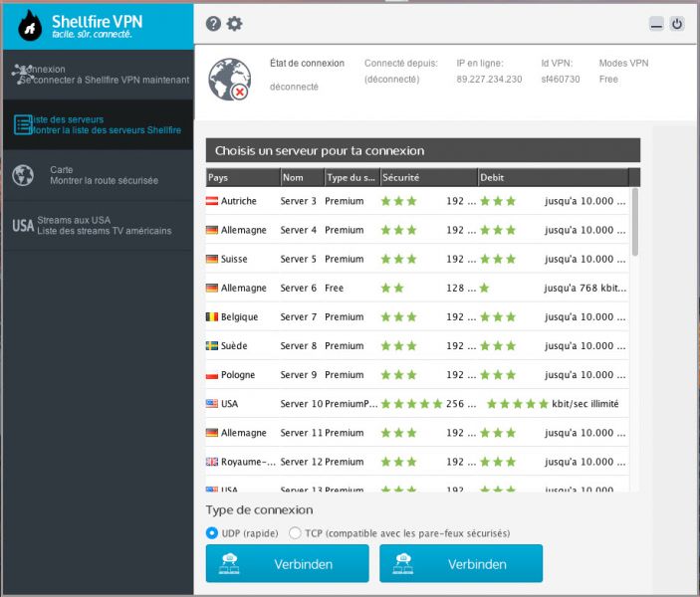This screenshot has width=700, height=597.
Task: Select the Pologne Server 9 row
Action: pos(417,375)
